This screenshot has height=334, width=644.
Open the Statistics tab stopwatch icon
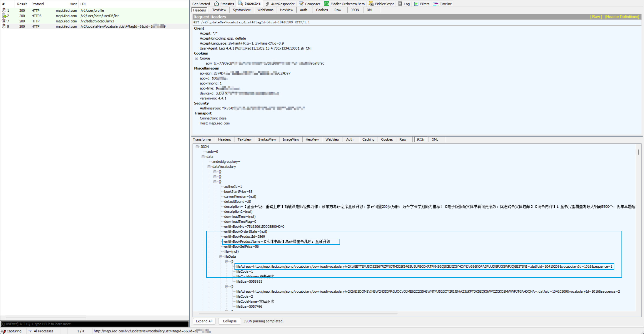(x=216, y=4)
